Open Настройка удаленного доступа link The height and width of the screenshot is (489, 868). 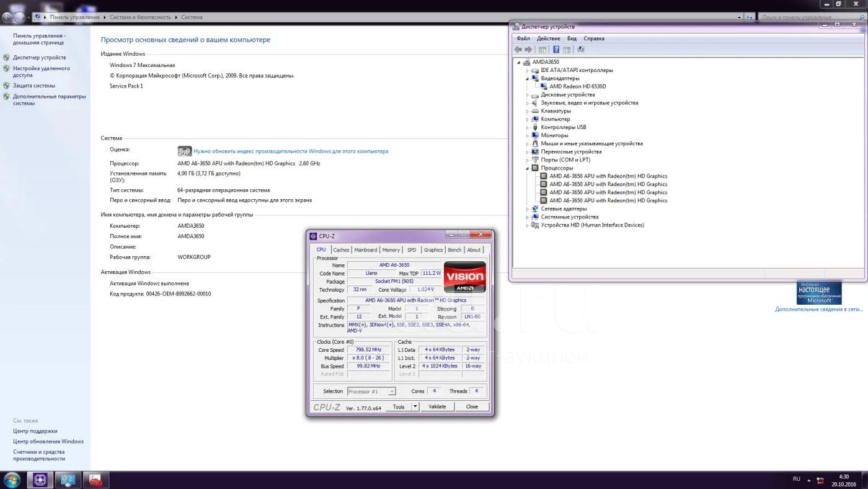click(42, 71)
